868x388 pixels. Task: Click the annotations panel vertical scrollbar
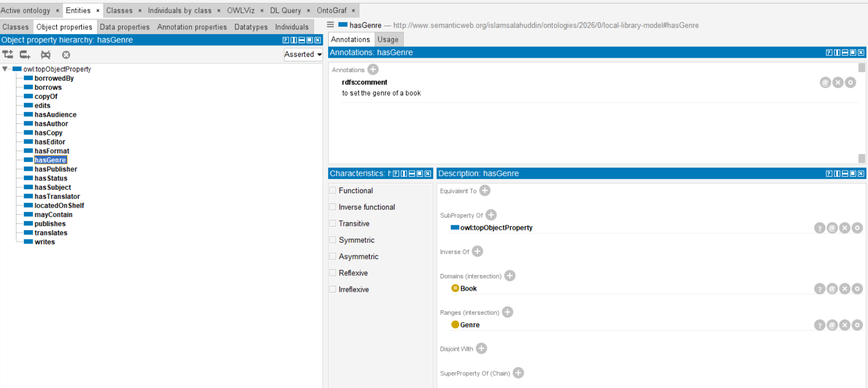pos(861,114)
